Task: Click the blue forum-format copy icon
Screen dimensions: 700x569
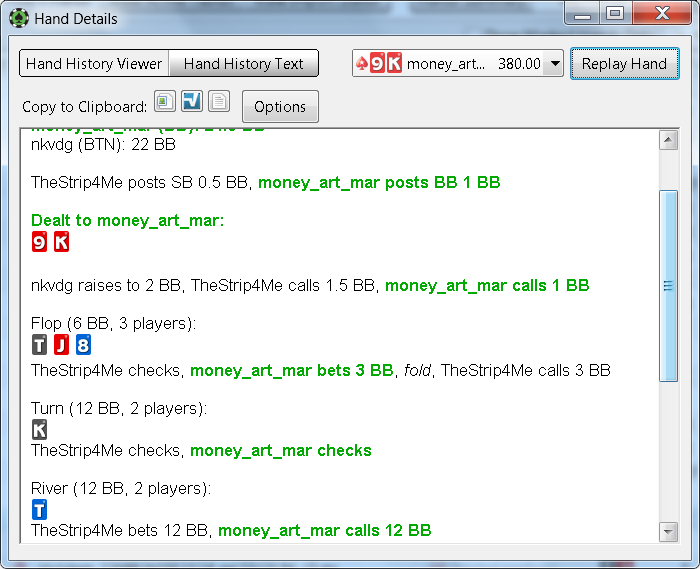Action: [192, 101]
